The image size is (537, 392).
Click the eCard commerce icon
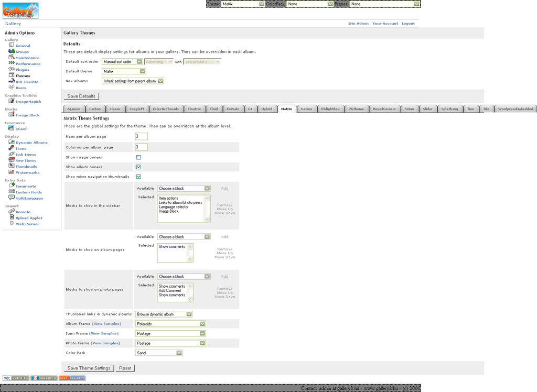click(x=12, y=128)
